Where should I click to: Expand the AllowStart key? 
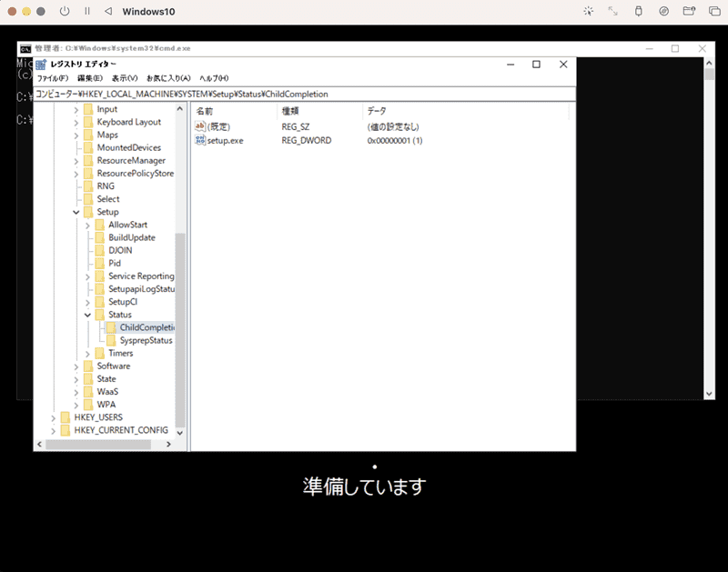click(x=87, y=225)
